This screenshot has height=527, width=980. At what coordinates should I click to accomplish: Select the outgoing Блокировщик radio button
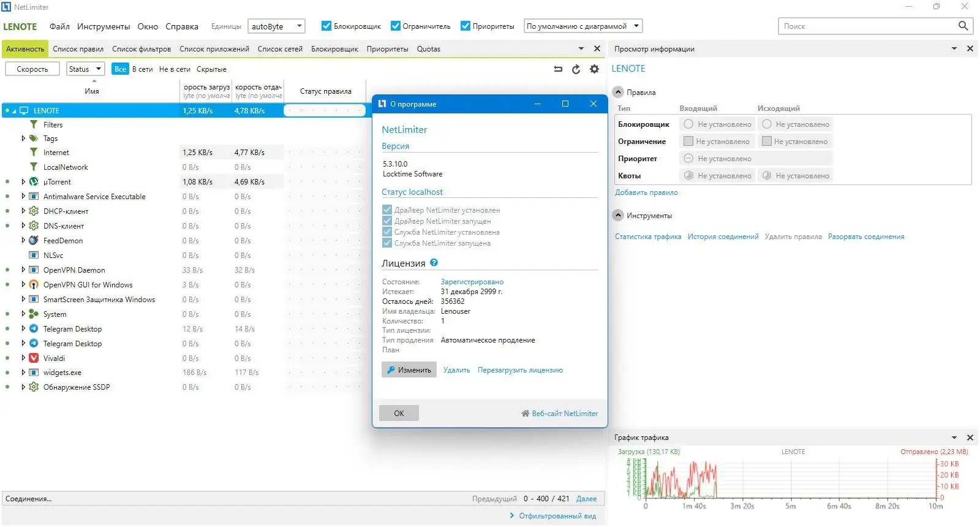click(767, 124)
